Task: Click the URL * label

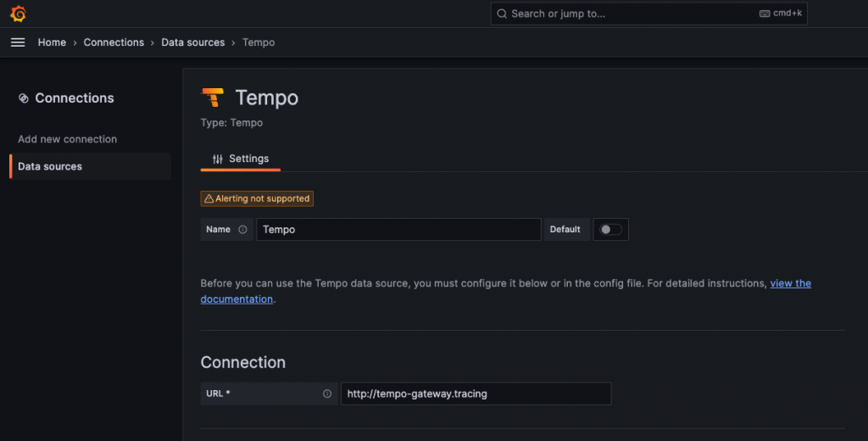Action: pos(218,394)
